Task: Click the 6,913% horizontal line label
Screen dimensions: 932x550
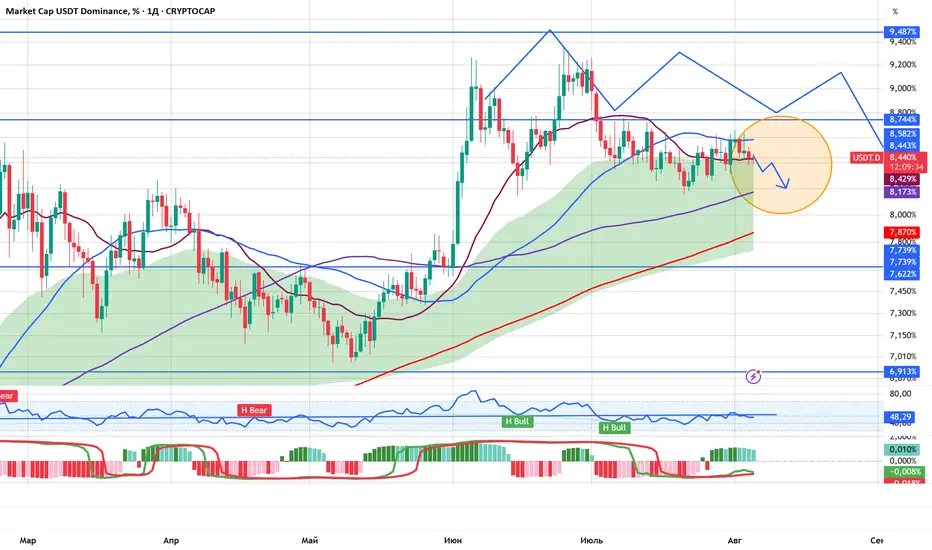Action: click(902, 372)
